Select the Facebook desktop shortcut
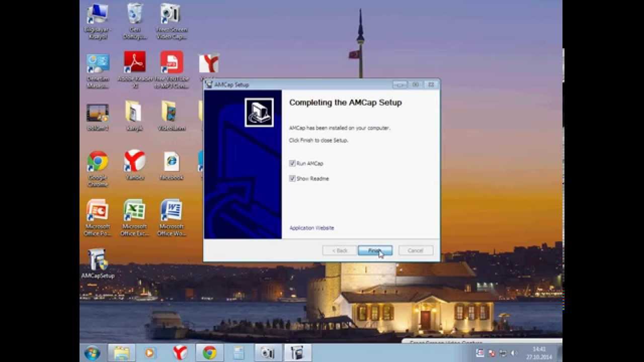Screen dimensions: 644x362 click(172, 165)
